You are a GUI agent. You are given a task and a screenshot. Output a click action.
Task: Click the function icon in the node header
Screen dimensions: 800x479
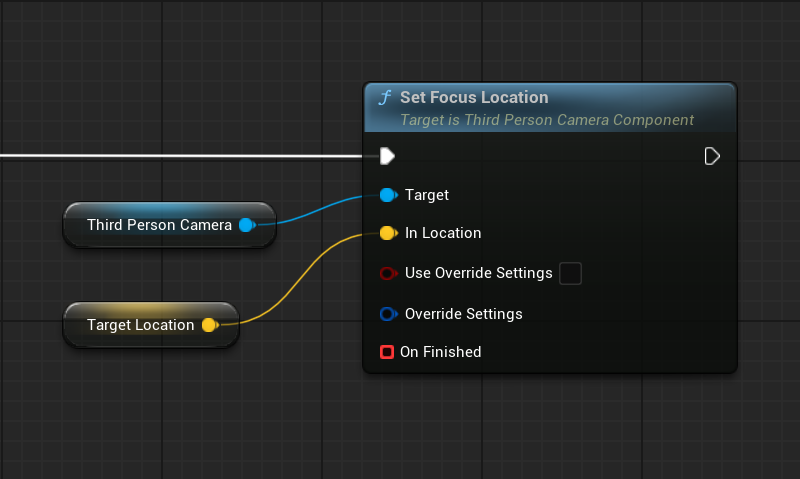[384, 98]
